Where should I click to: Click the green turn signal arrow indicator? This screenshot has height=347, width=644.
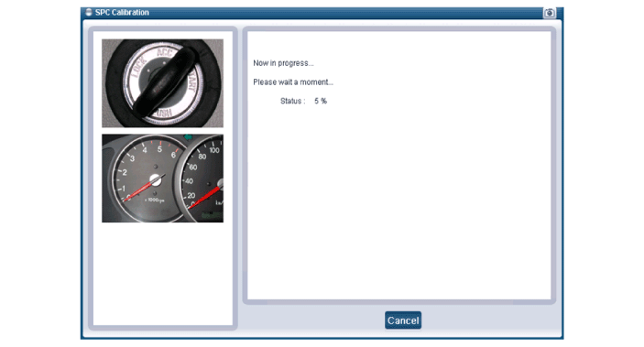pyautogui.click(x=188, y=137)
